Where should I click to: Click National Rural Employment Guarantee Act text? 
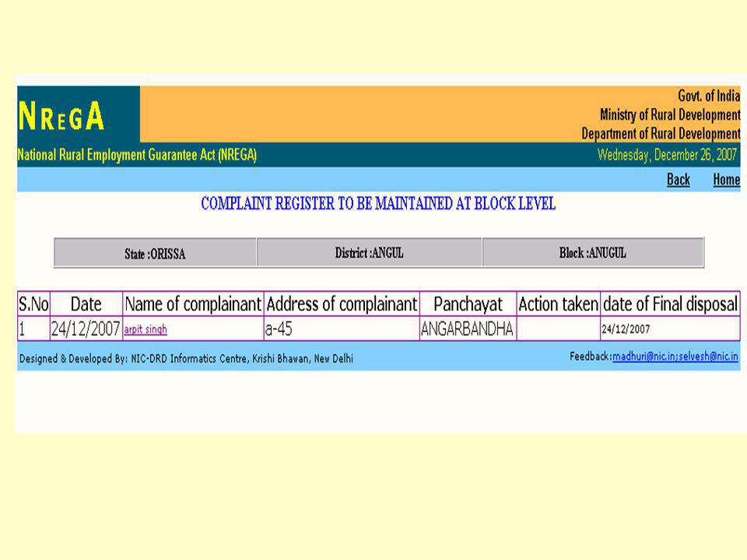click(137, 155)
